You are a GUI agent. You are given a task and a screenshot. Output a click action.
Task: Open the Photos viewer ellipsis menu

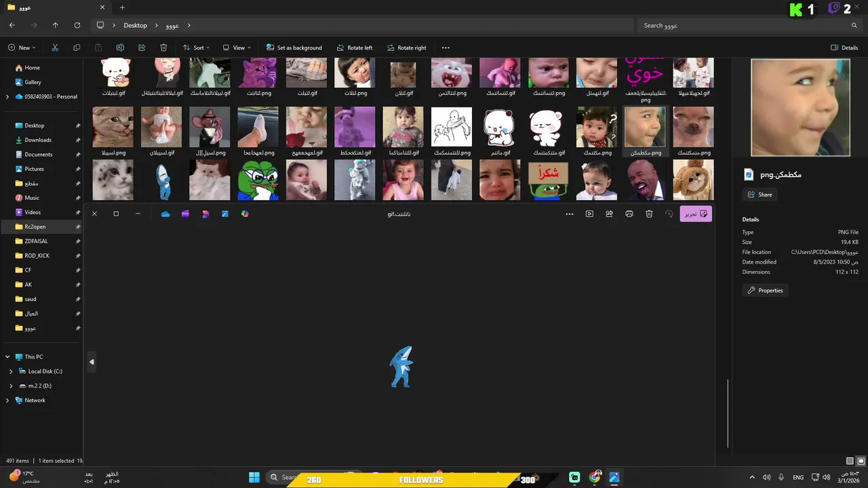570,213
